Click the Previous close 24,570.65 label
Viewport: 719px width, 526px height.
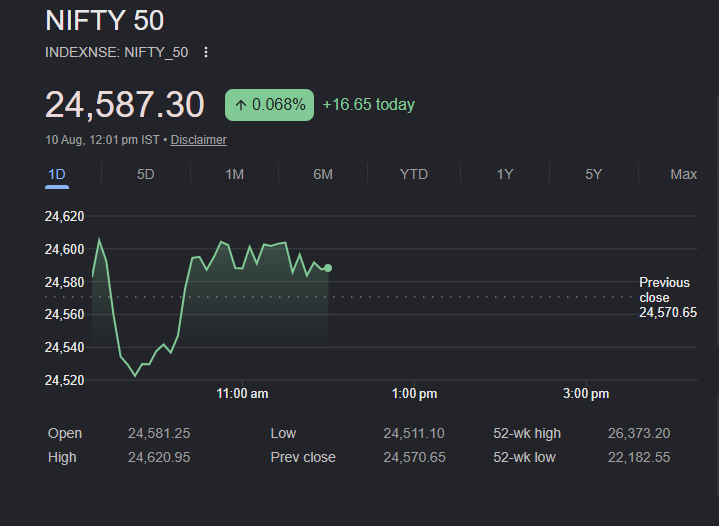point(668,297)
